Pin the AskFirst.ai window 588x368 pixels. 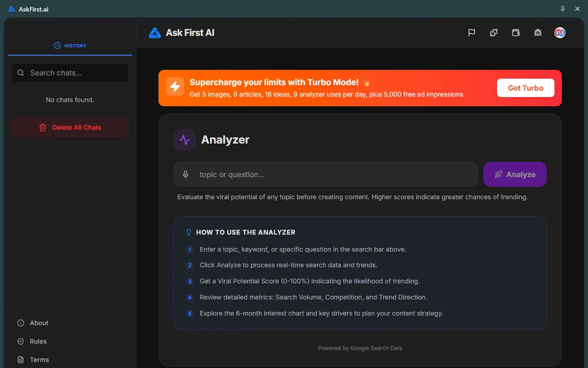pyautogui.click(x=562, y=9)
